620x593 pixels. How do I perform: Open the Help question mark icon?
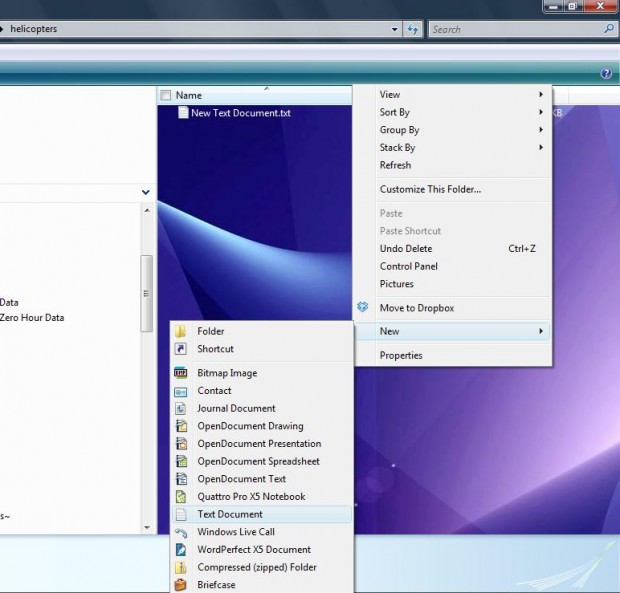tap(606, 73)
